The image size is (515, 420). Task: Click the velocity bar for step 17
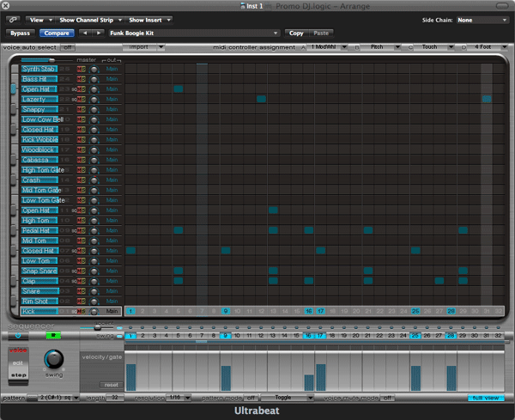(320, 377)
